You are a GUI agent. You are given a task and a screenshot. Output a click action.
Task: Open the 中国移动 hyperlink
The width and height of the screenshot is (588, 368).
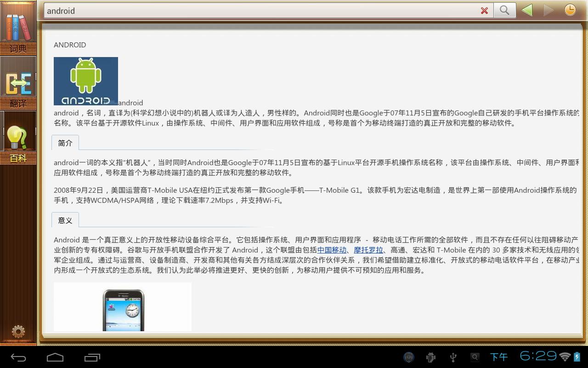[x=332, y=250]
